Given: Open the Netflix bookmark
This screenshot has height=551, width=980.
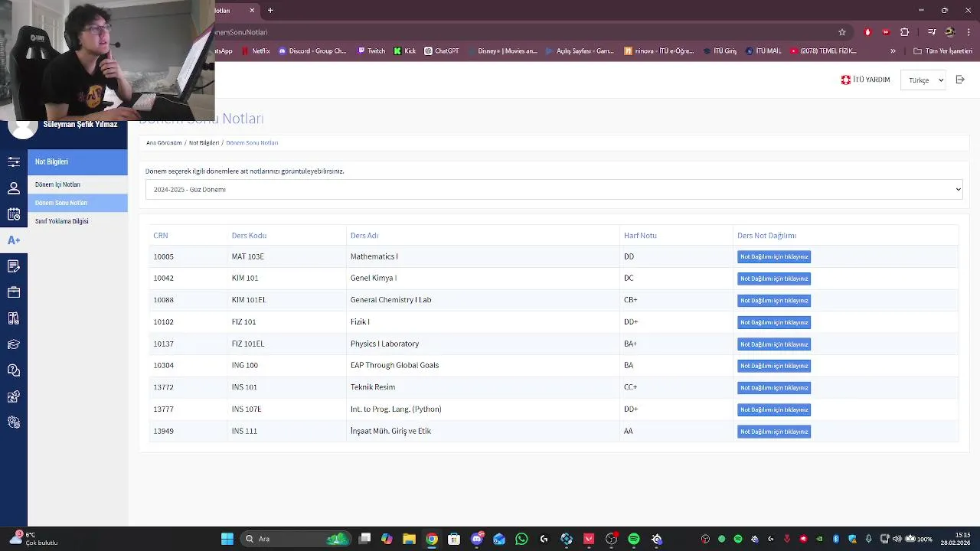Looking at the screenshot, I should [256, 51].
